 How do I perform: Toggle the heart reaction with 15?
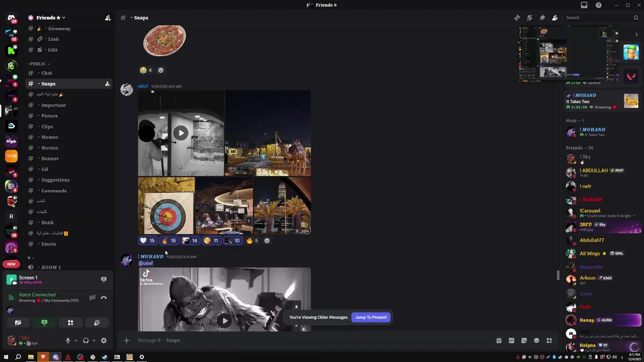coord(147,240)
